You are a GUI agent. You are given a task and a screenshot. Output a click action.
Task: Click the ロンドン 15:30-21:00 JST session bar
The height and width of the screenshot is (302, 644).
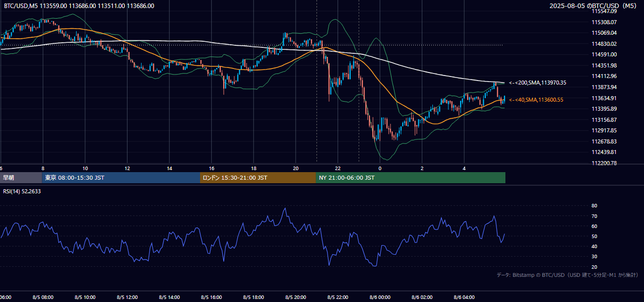click(x=258, y=178)
